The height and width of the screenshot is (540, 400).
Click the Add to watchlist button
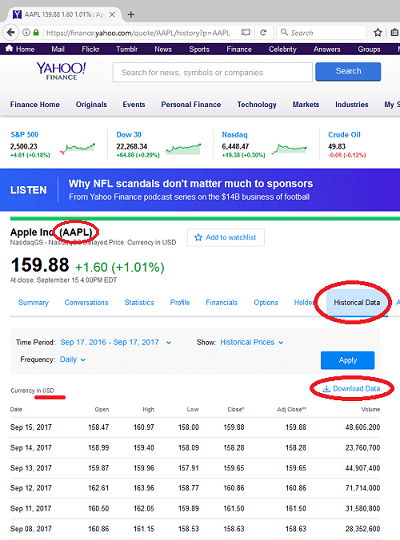(x=226, y=238)
